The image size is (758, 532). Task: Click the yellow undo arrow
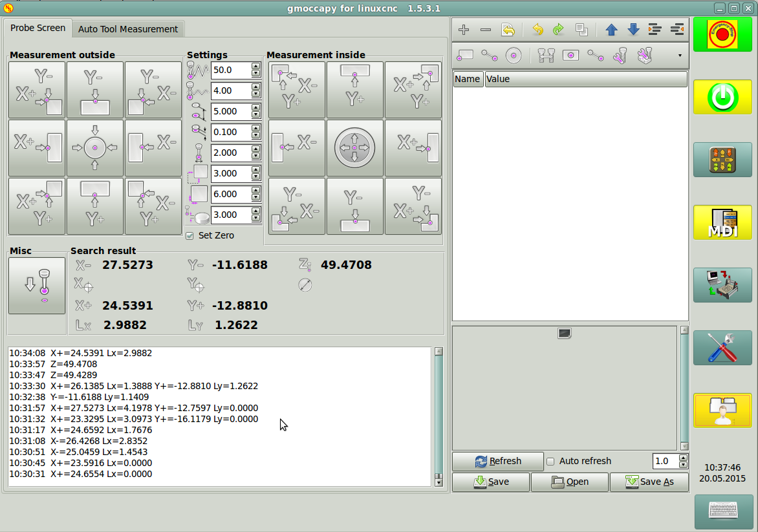537,30
